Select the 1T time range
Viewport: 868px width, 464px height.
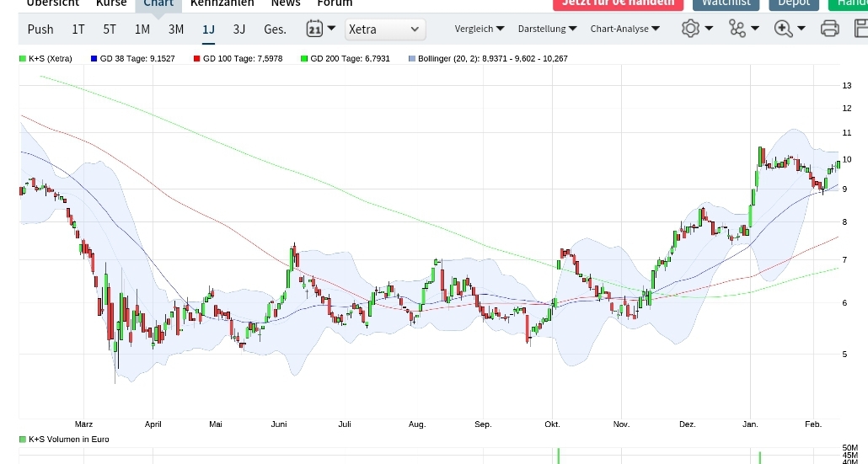point(78,29)
